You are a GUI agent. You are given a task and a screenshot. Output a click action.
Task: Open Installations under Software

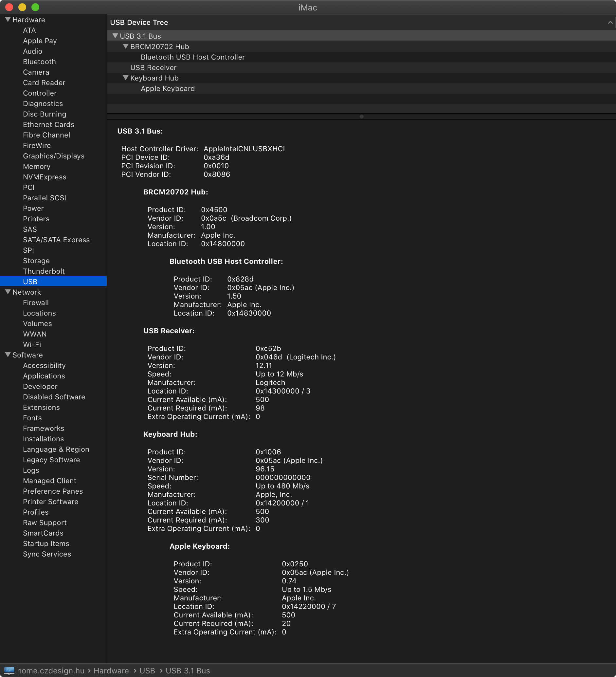tap(43, 439)
